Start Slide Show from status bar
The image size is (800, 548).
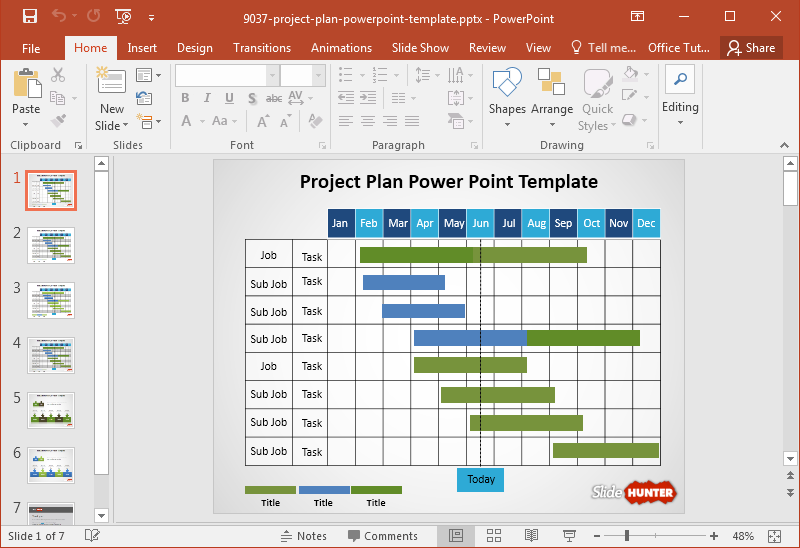(x=569, y=536)
